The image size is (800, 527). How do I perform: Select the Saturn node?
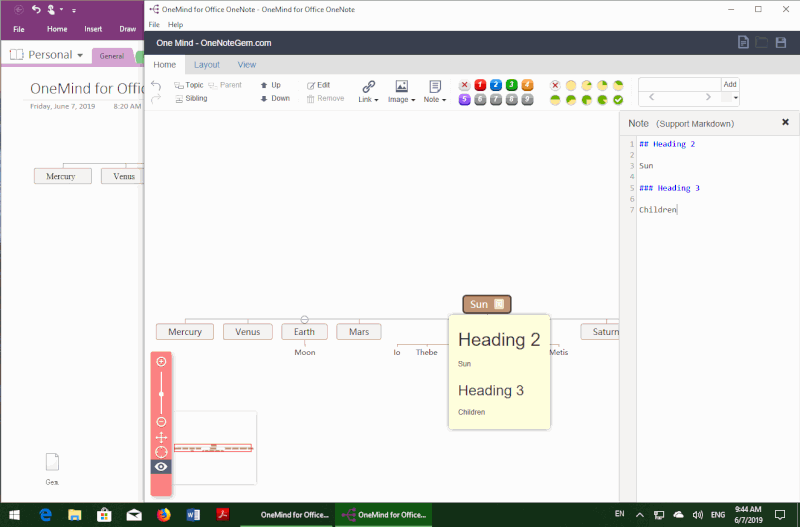[x=600, y=332]
